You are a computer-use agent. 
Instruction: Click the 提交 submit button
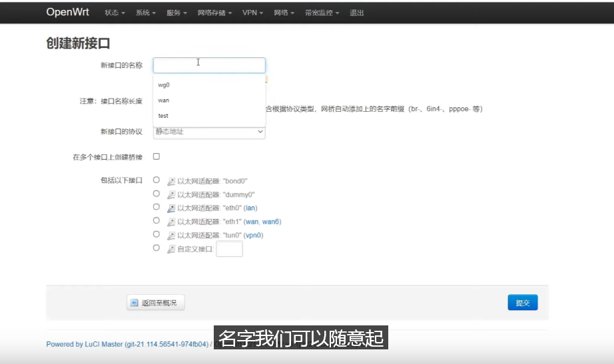click(523, 303)
